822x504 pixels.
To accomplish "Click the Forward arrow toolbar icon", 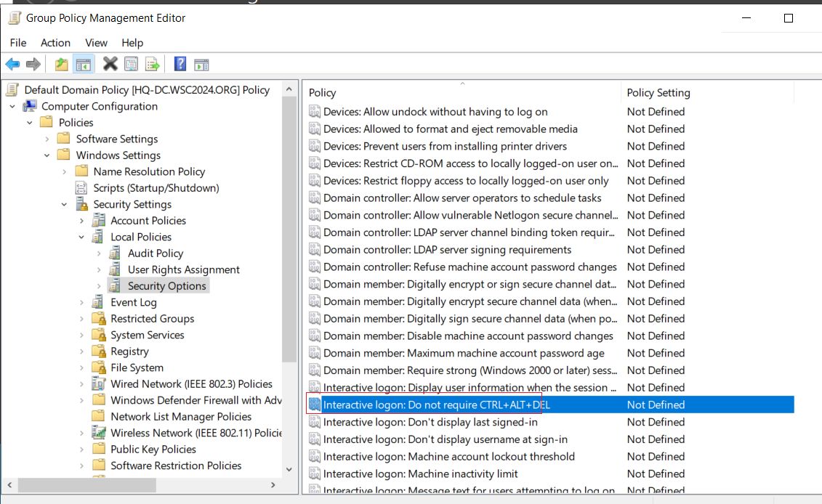I will point(33,65).
